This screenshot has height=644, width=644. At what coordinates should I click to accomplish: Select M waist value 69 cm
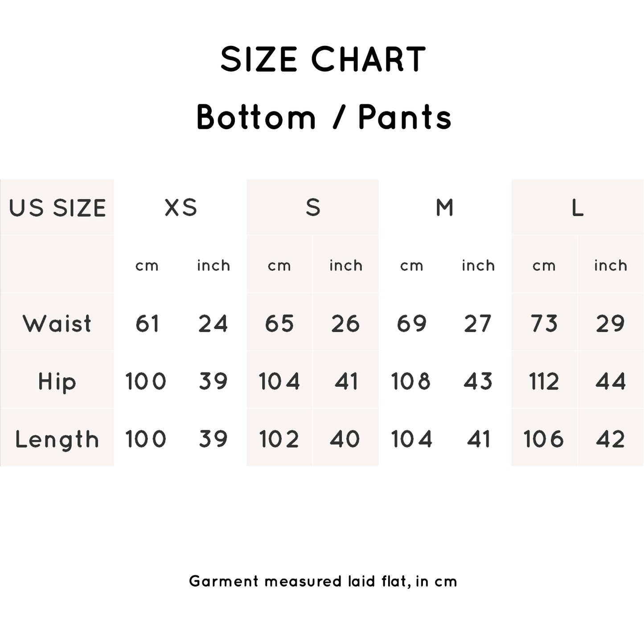pyautogui.click(x=411, y=324)
